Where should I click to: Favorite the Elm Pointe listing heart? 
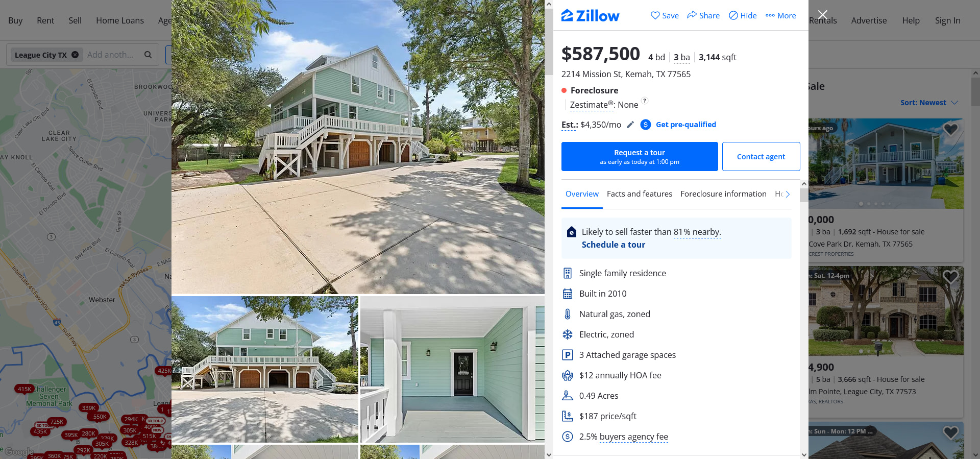(950, 277)
